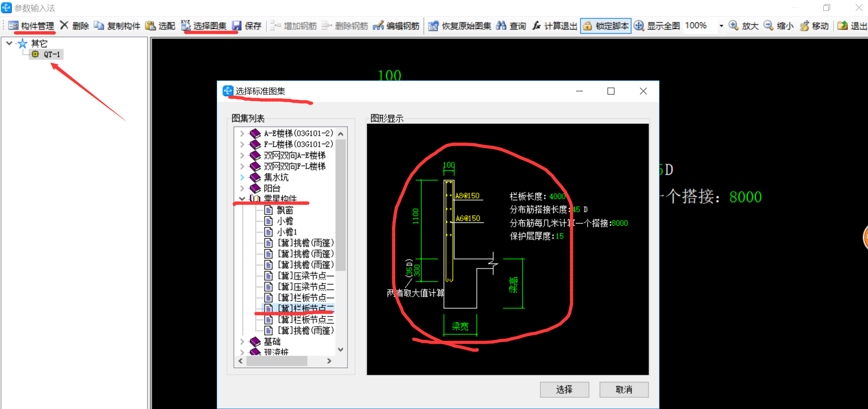Collapse the 其它 node in component tree
Image resolution: width=868 pixels, height=409 pixels.
point(9,43)
